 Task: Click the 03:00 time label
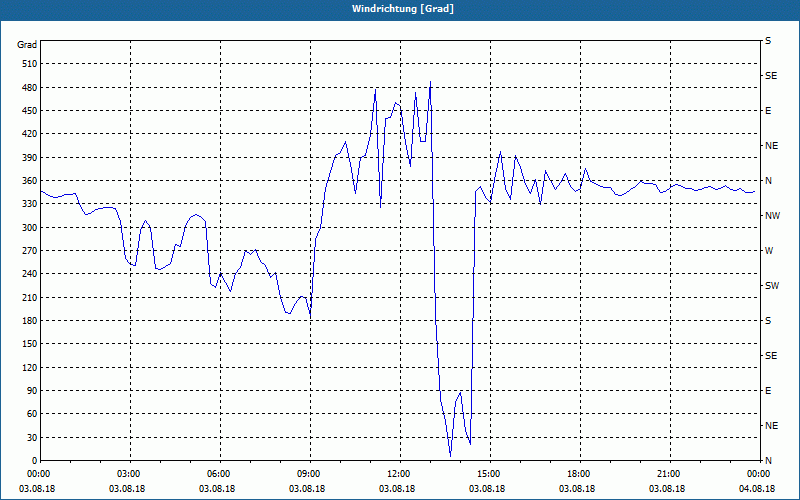pos(128,474)
